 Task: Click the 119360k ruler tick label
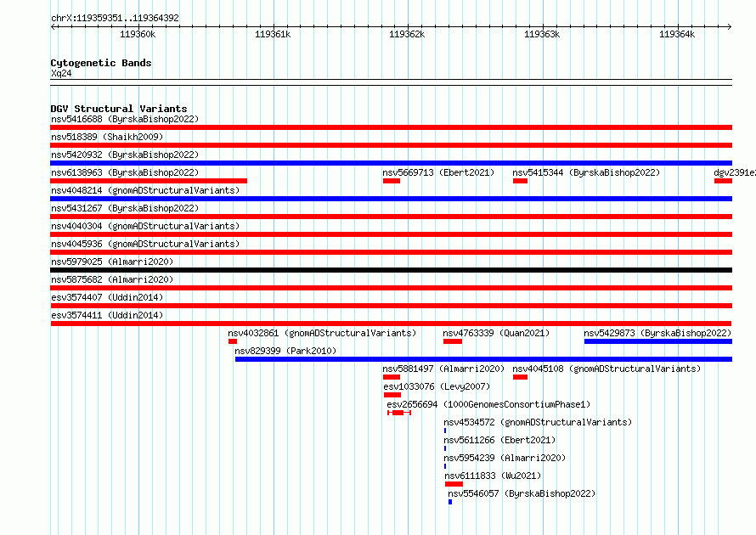pyautogui.click(x=138, y=34)
